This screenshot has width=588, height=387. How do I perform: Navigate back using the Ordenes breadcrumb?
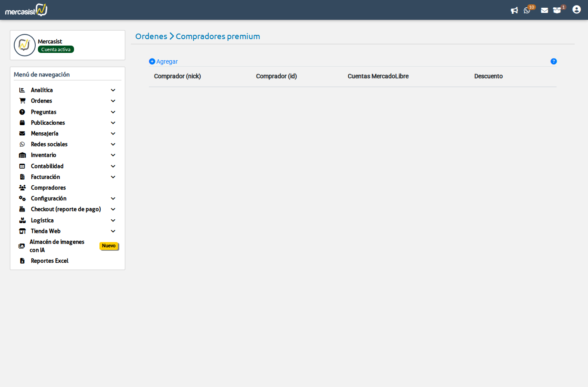click(x=151, y=36)
